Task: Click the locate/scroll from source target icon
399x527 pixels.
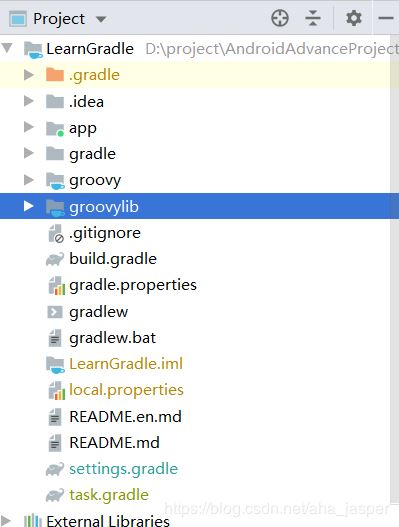Action: click(x=280, y=18)
